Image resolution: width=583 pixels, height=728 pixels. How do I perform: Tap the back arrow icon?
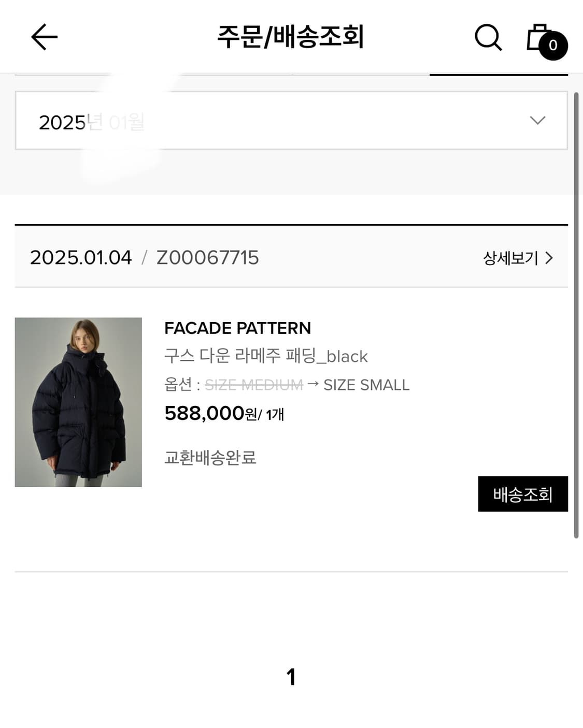[x=44, y=37]
